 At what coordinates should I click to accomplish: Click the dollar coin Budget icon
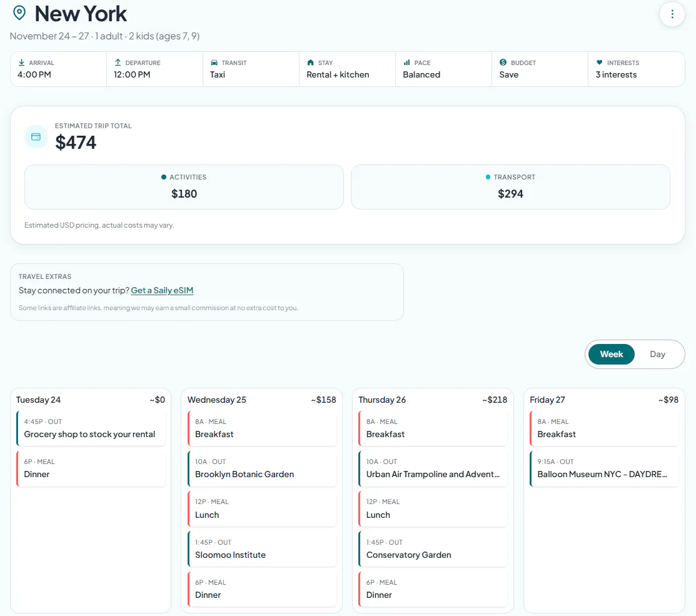(x=503, y=62)
